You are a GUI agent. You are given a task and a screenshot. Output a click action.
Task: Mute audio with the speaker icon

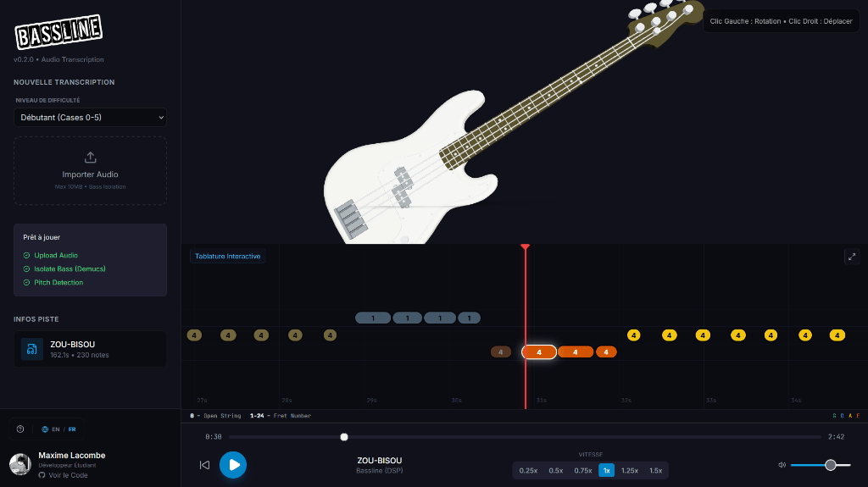click(x=782, y=465)
